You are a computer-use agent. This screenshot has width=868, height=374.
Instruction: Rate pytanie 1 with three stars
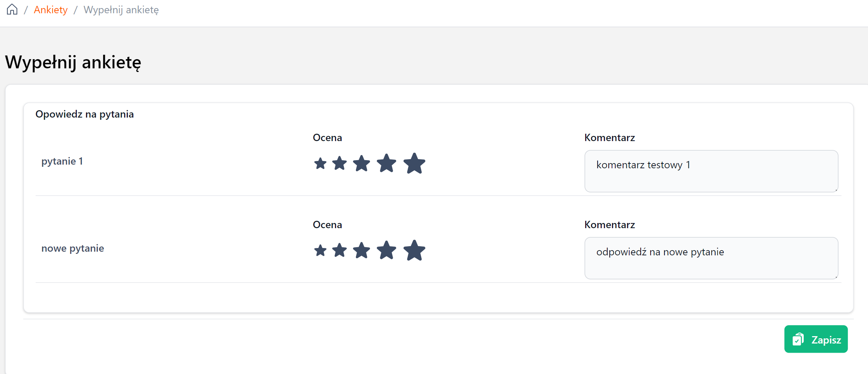tap(361, 163)
